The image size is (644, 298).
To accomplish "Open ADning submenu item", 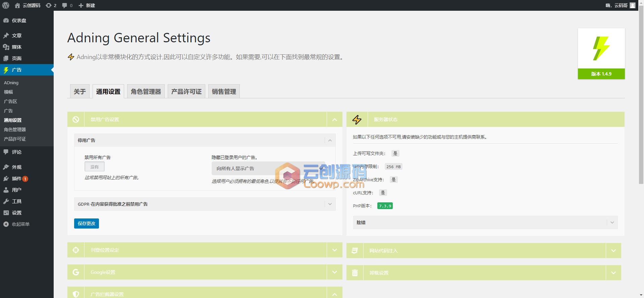I will coord(11,83).
